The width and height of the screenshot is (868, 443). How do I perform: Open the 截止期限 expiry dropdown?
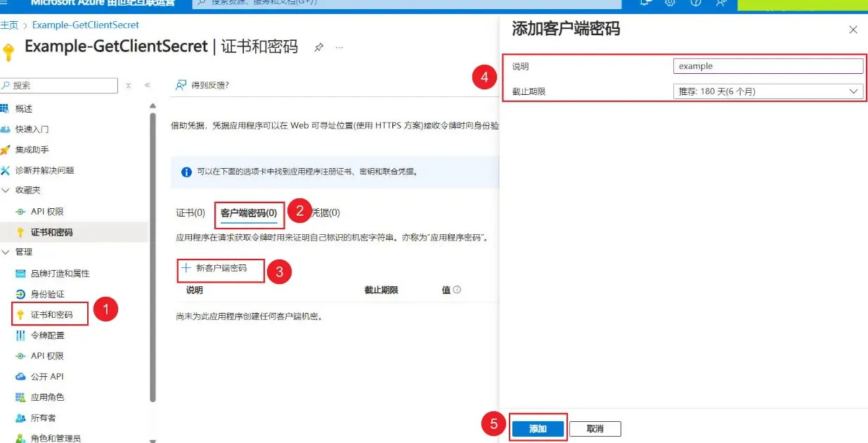767,91
